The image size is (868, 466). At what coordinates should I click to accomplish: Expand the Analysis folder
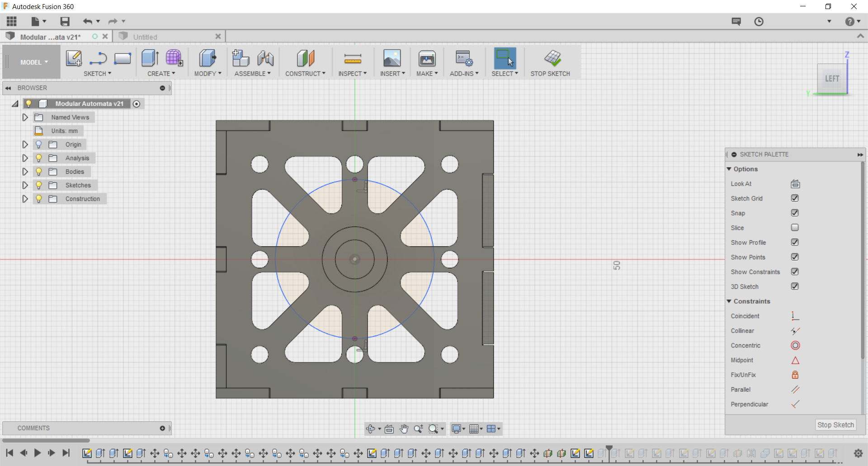(25, 158)
